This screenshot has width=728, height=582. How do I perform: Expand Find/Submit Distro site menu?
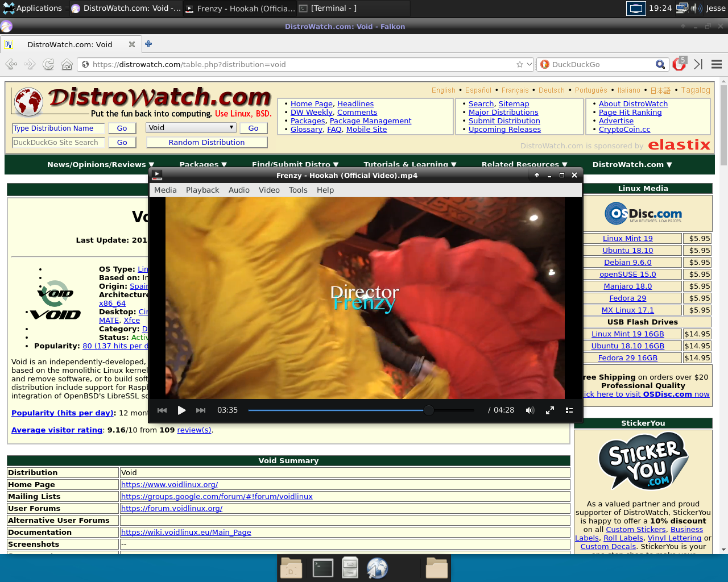pos(295,164)
